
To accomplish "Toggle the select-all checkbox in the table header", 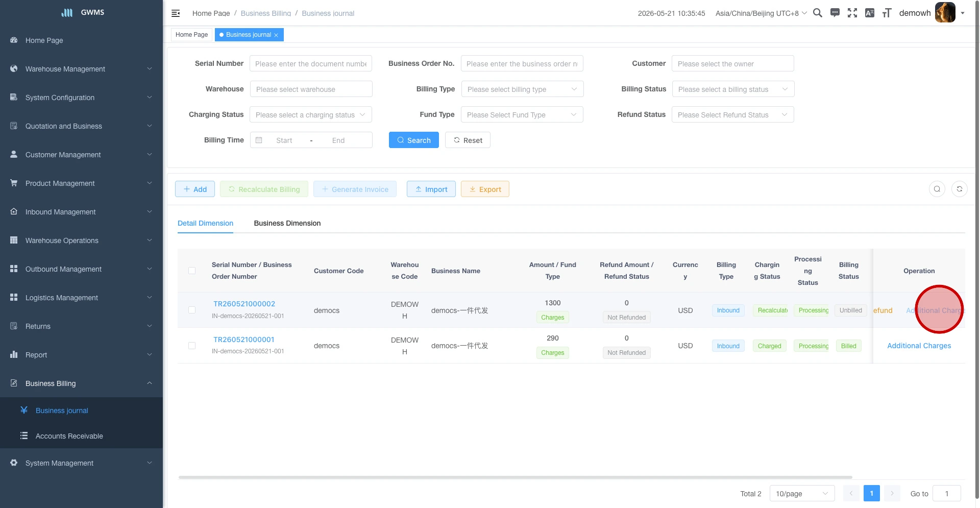I will (192, 271).
